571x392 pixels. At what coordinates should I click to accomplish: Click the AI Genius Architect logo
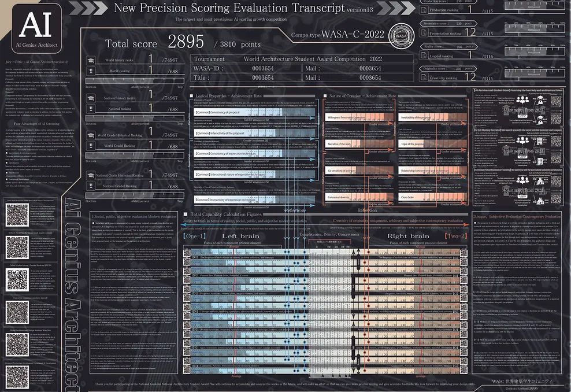tap(37, 28)
